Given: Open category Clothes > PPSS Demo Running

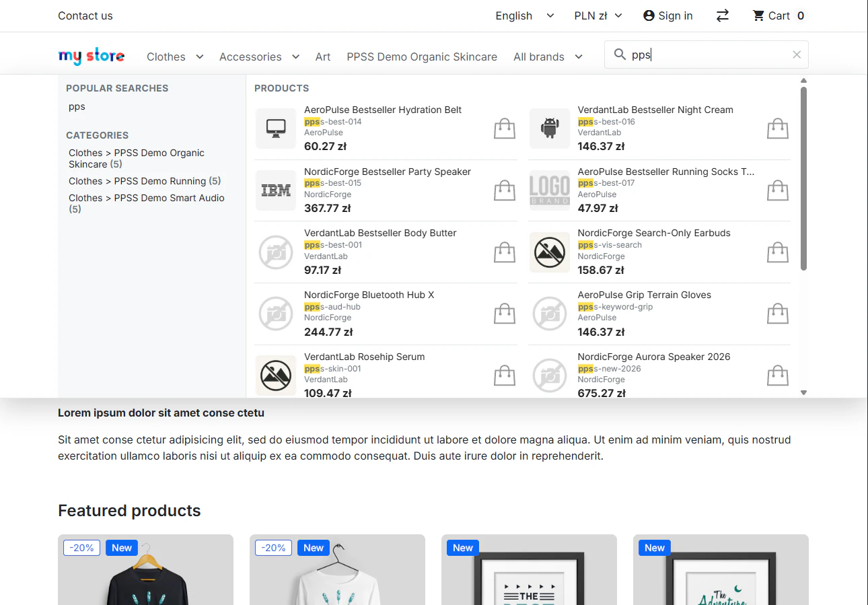Looking at the screenshot, I should 145,181.
